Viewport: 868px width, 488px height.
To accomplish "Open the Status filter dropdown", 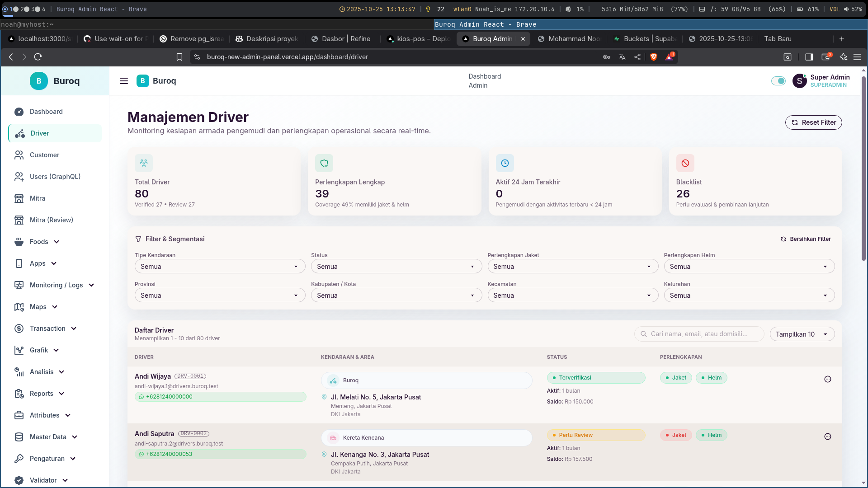I will pos(396,266).
